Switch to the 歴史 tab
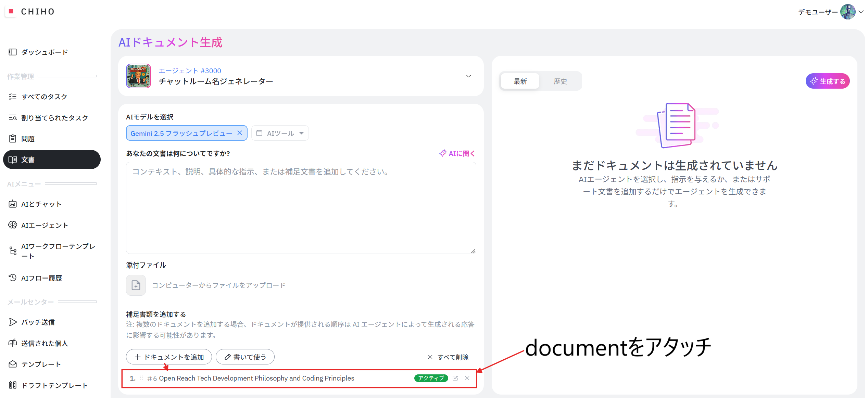This screenshot has width=868, height=398. click(x=560, y=81)
